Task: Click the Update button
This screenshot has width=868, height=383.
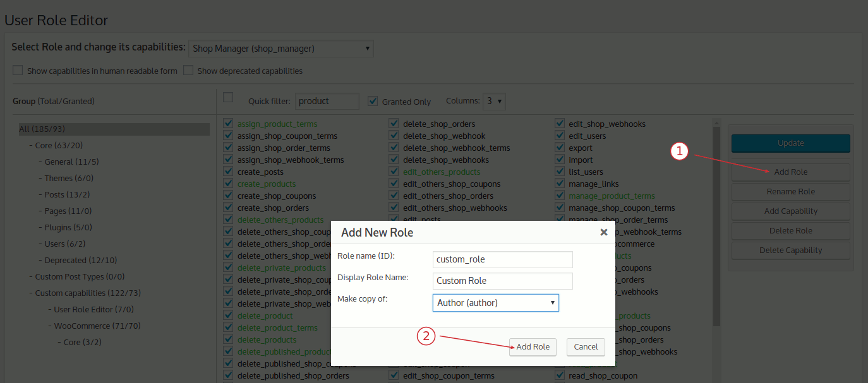Action: tap(790, 143)
